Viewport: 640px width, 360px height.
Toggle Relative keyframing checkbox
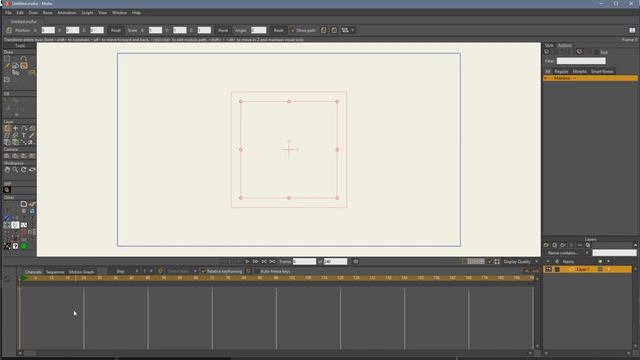point(203,271)
